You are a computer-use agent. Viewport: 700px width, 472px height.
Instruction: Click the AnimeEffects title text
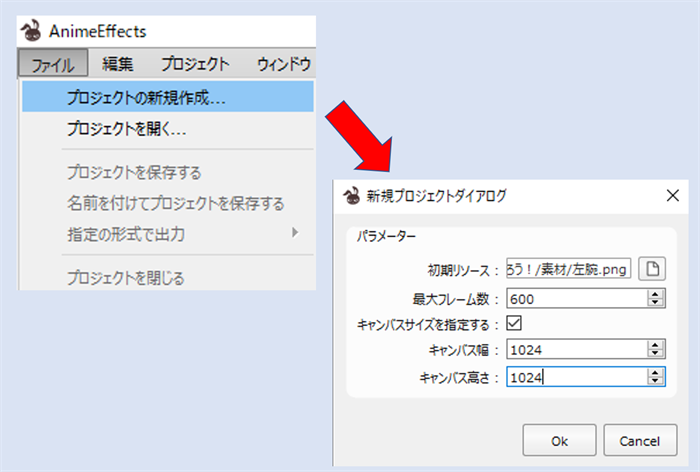[x=98, y=31]
